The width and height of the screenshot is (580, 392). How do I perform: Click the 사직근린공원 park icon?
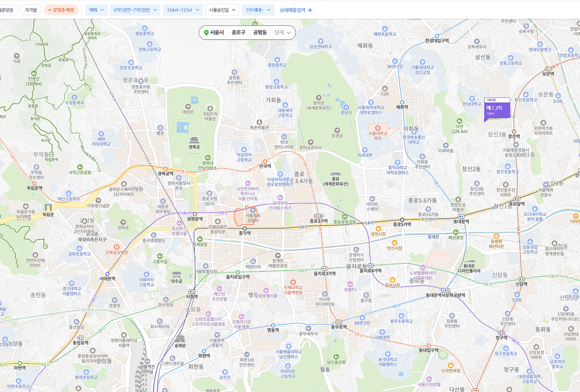click(x=80, y=167)
